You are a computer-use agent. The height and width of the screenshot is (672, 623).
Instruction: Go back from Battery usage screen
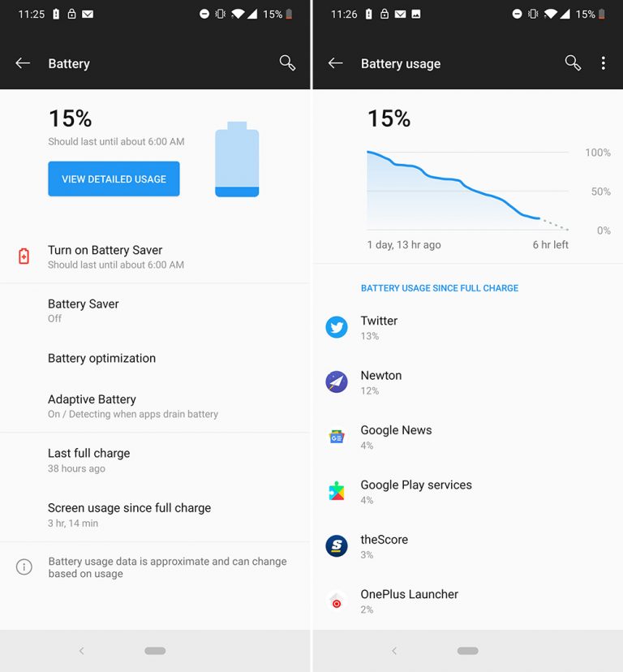click(x=336, y=63)
